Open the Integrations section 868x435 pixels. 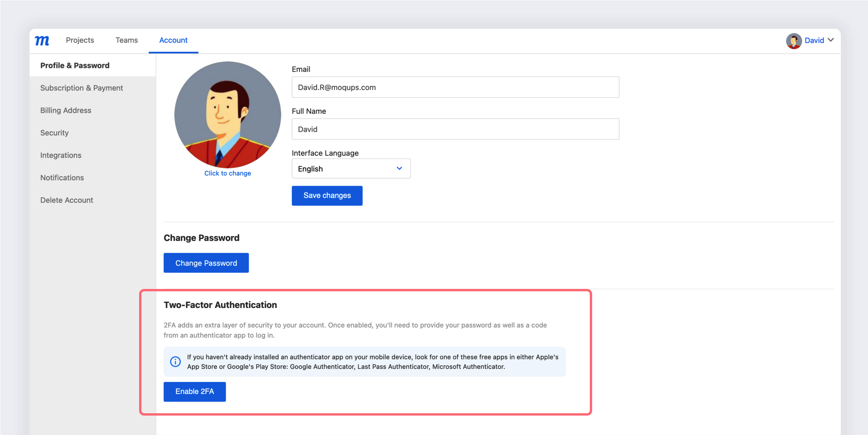61,155
